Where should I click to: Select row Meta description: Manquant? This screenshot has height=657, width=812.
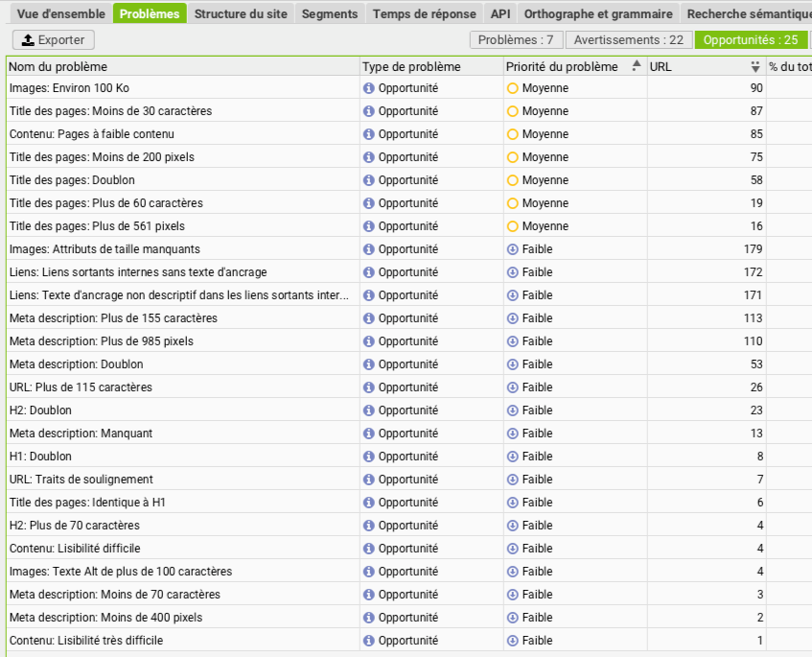[x=409, y=434]
